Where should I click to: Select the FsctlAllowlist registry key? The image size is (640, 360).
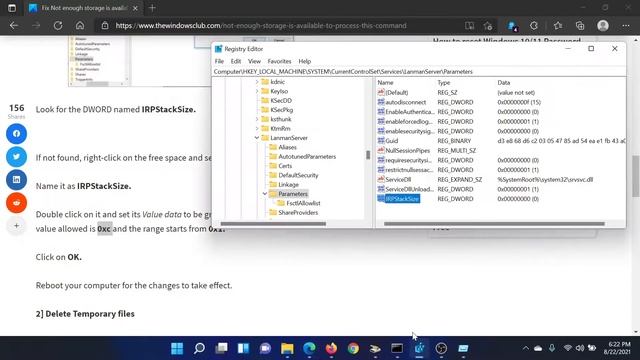coord(303,203)
